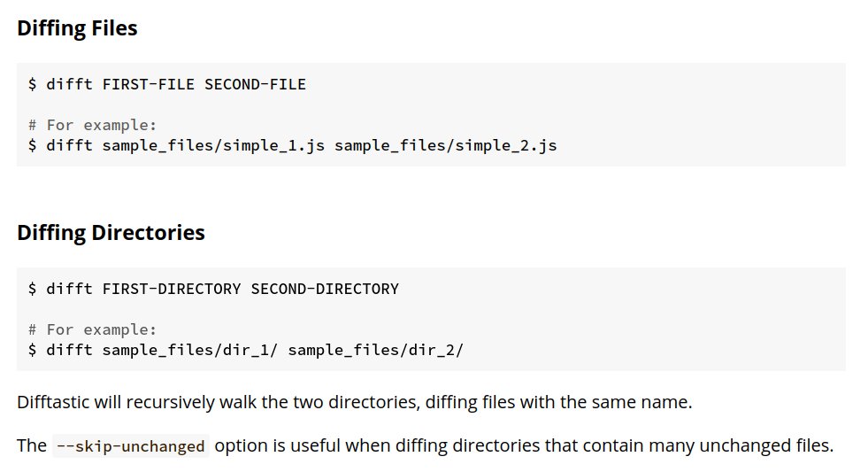
Task: Click the "Diffing Directories" heading
Action: click(111, 233)
